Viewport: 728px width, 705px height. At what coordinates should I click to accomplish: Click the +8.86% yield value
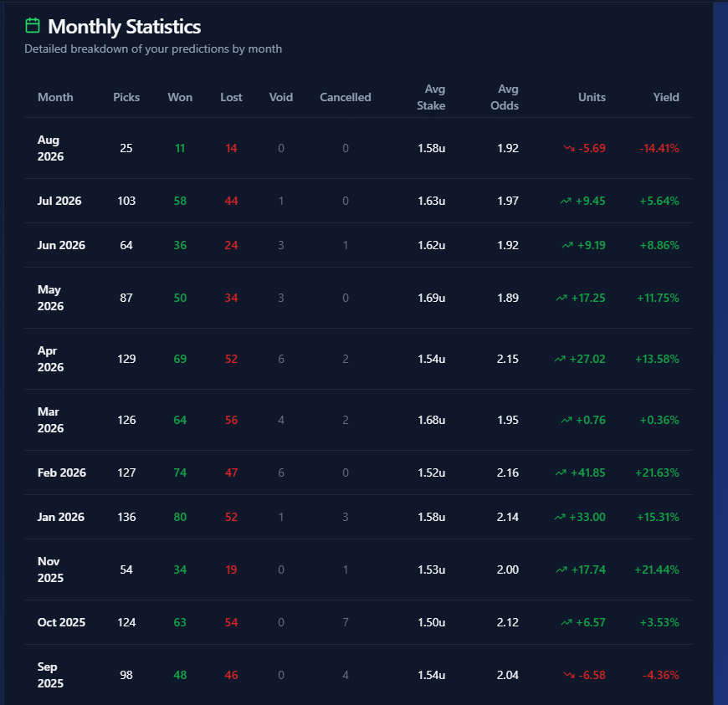[x=659, y=245]
